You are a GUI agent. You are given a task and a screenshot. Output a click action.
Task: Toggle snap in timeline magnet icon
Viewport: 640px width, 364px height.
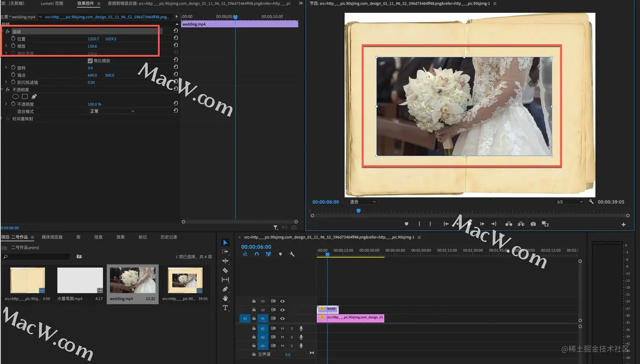[257, 254]
